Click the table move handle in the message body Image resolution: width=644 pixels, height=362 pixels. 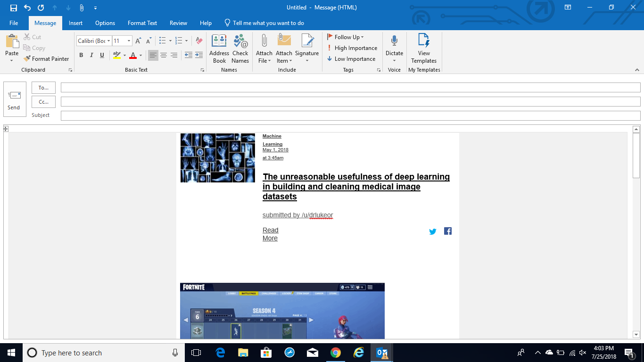6,128
